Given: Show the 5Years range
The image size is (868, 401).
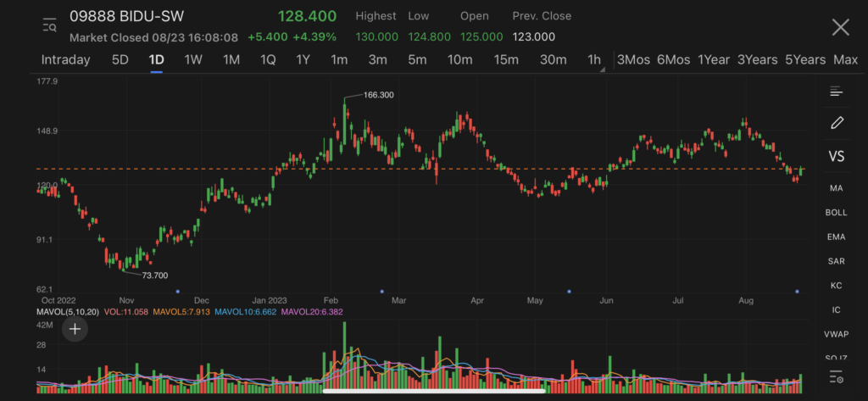Looking at the screenshot, I should [805, 60].
